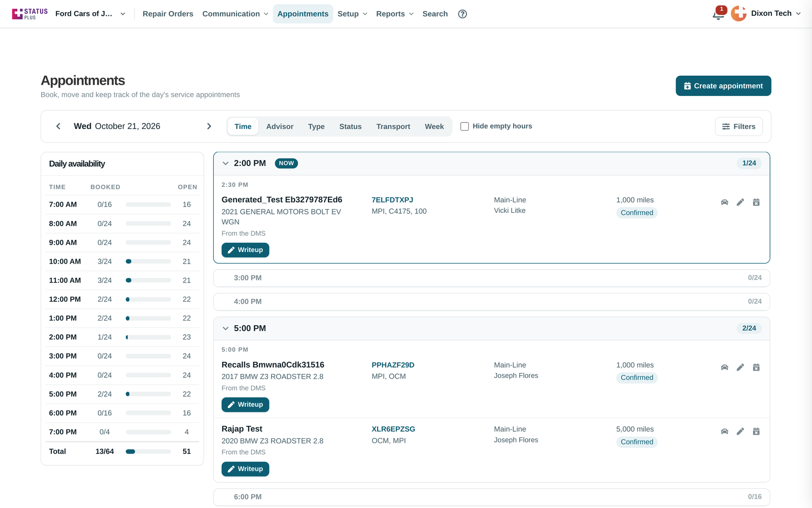Enable Hide empty hours checkbox
Screen dimensions: 812x508
click(464, 126)
